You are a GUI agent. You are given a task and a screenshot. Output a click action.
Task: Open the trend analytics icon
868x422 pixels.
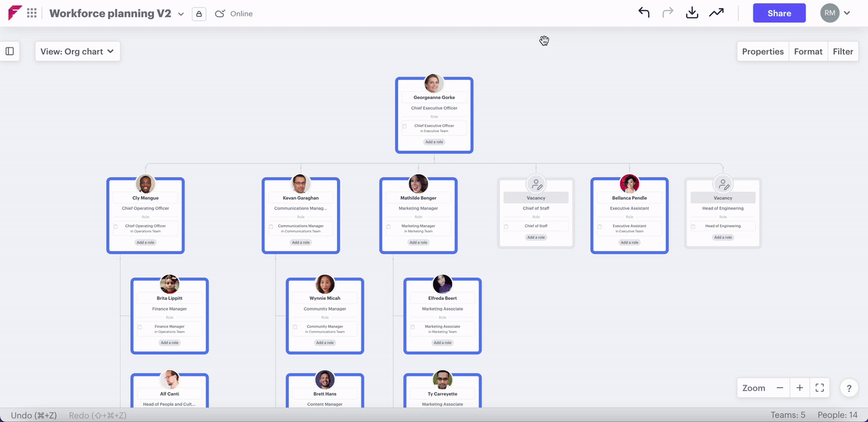pos(716,13)
